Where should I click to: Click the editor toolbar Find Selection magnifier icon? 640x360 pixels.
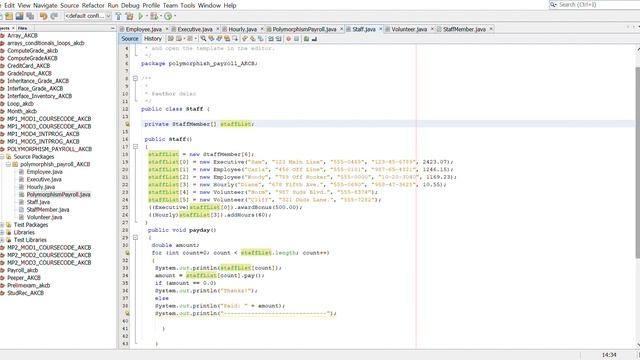(x=203, y=39)
